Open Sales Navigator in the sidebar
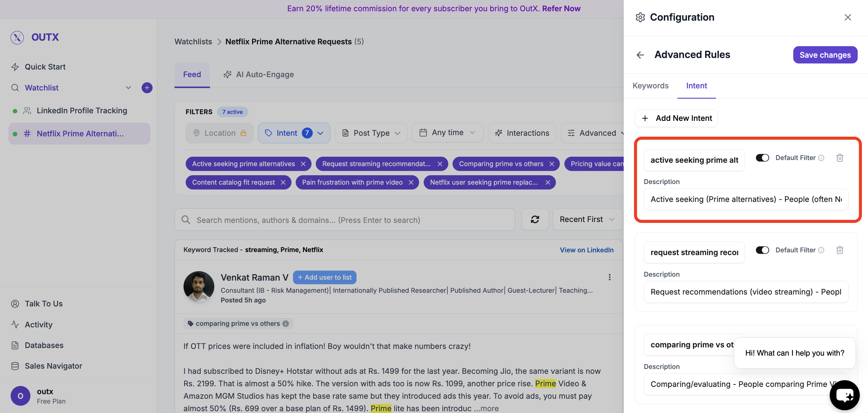 [53, 366]
